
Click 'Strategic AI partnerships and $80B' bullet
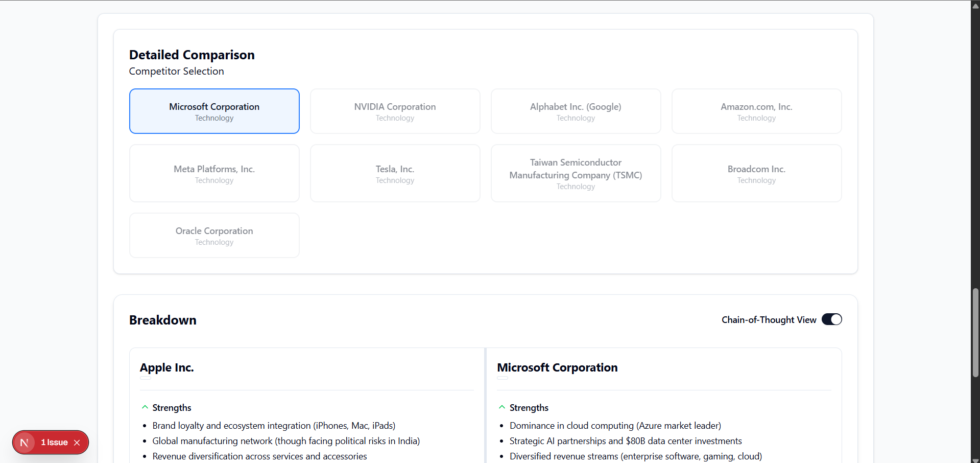[626, 441]
